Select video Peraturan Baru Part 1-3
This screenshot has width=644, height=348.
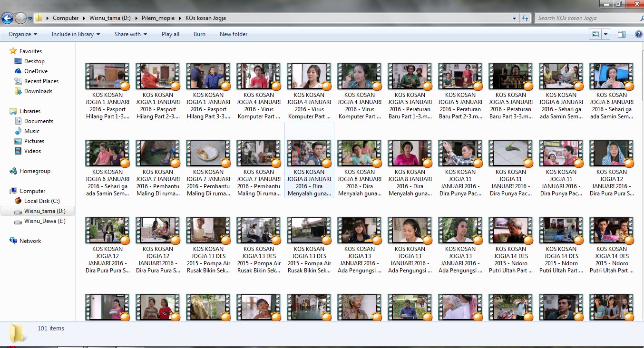click(x=410, y=91)
